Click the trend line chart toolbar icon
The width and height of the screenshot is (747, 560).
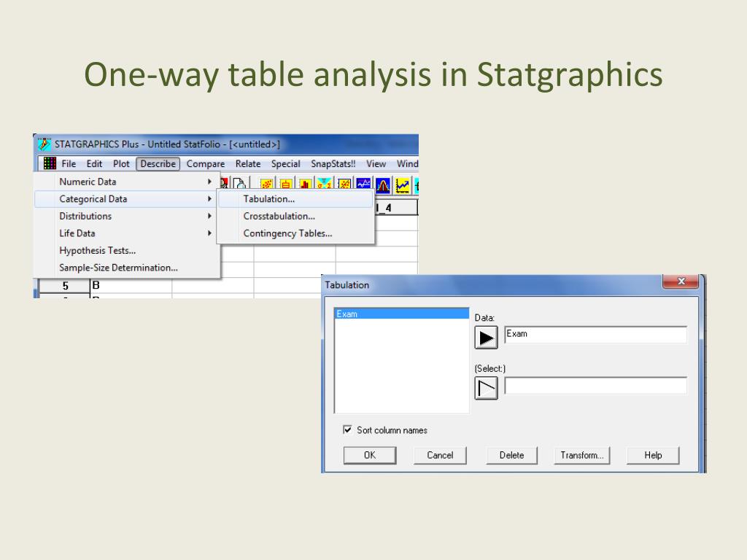403,185
